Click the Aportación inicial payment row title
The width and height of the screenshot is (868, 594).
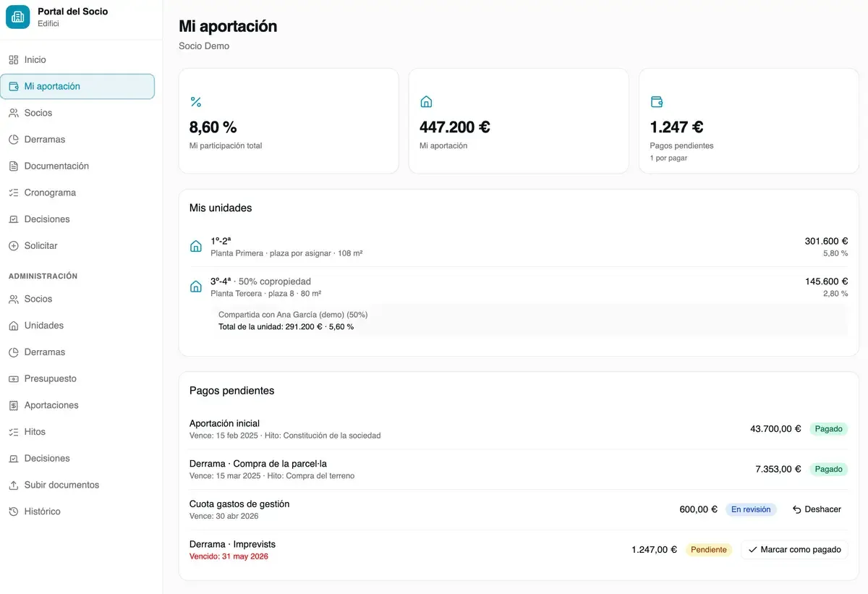click(224, 424)
